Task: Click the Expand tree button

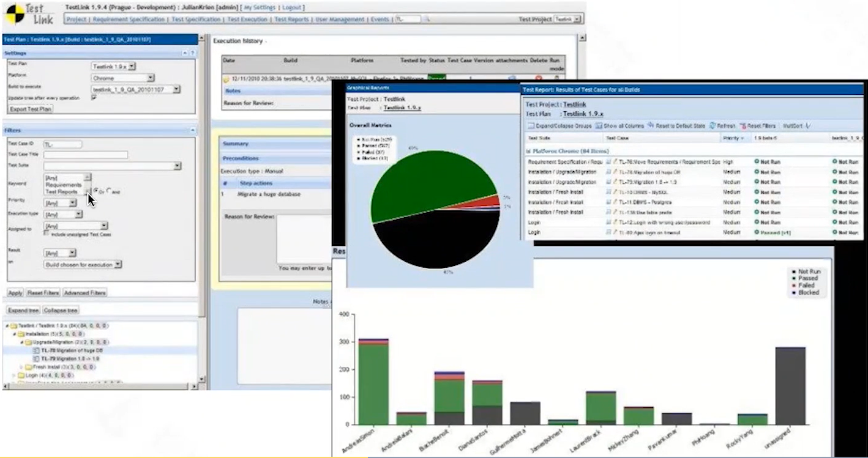Action: (23, 311)
